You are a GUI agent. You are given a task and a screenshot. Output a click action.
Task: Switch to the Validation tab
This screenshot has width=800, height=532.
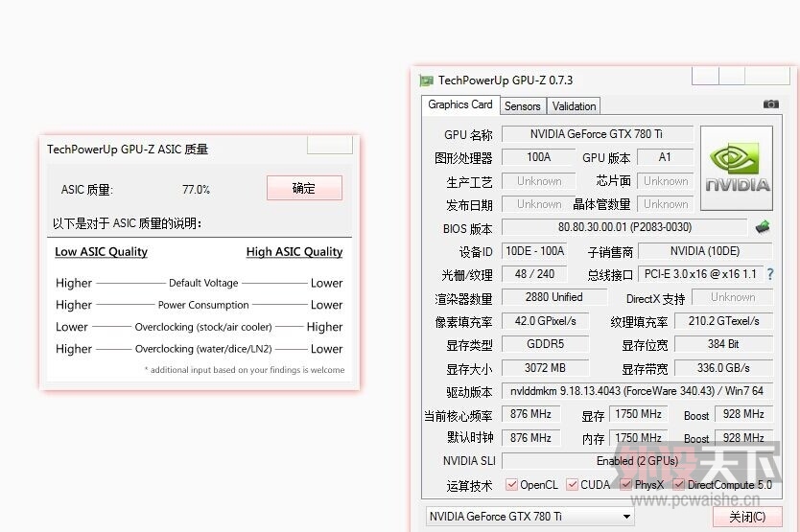click(574, 106)
